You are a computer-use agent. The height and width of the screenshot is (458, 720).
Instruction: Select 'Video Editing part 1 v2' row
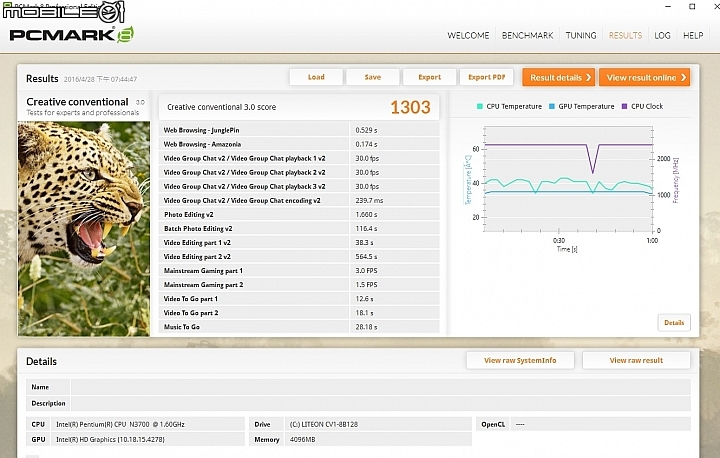pyautogui.click(x=299, y=243)
